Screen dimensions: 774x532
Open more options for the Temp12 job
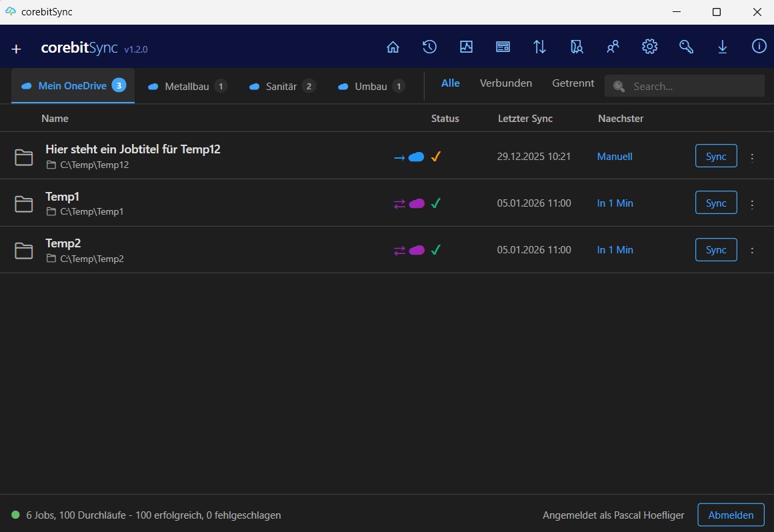[752, 157]
